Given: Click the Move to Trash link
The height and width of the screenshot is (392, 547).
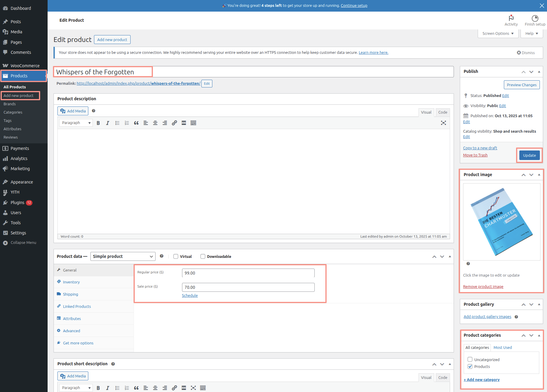Looking at the screenshot, I should click(475, 155).
